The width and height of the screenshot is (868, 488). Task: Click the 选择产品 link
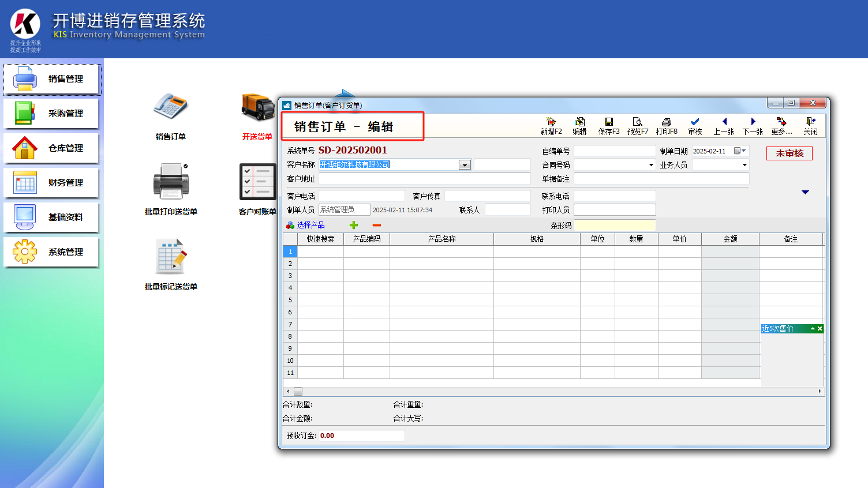coord(310,225)
